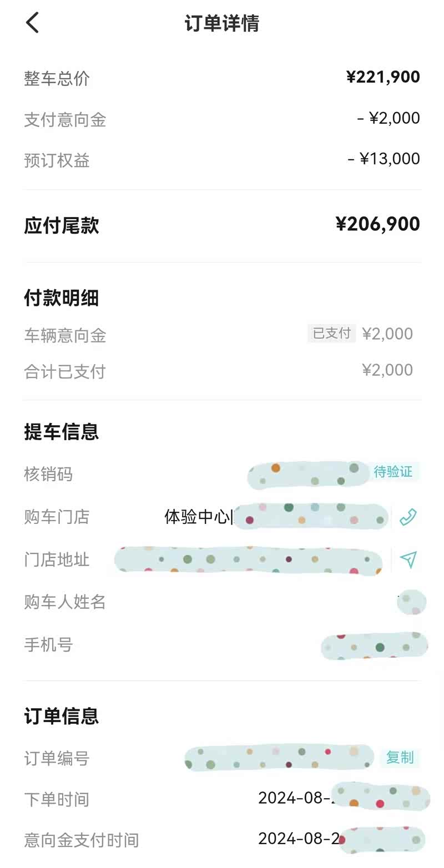Tap the 订单信息 section heading
Viewport: 444px width, 868px height.
[x=61, y=716]
